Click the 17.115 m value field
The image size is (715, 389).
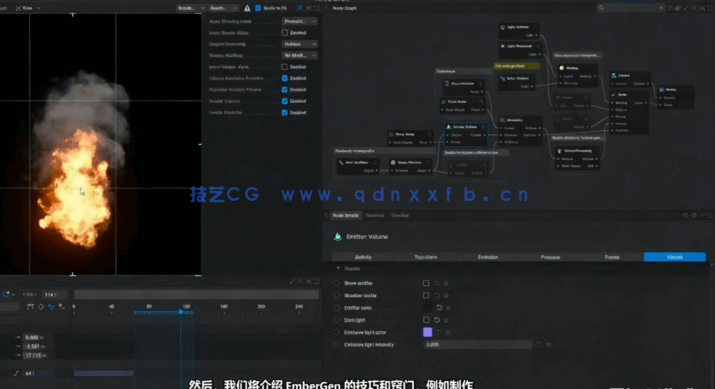(x=37, y=355)
